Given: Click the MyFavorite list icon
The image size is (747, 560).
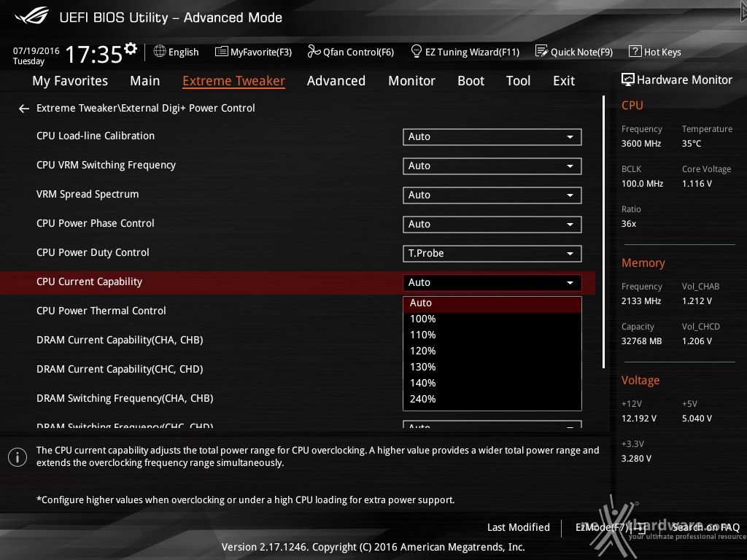Looking at the screenshot, I should tap(222, 52).
